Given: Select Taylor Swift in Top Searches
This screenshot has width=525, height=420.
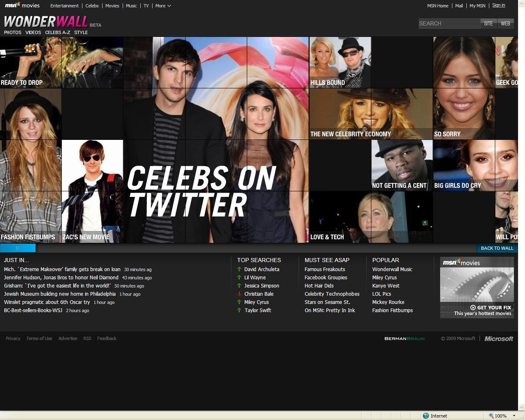Looking at the screenshot, I should [258, 310].
